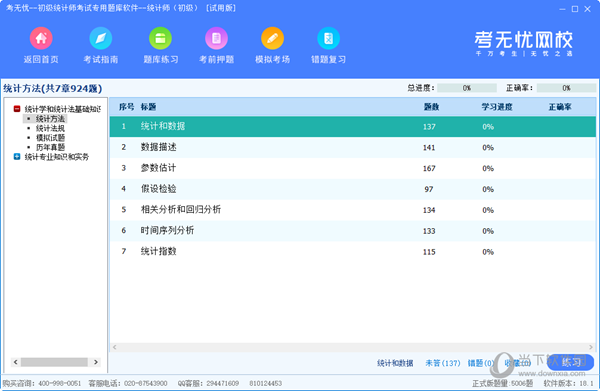
Task: Click the 总进度 progress bar
Action: tap(467, 88)
